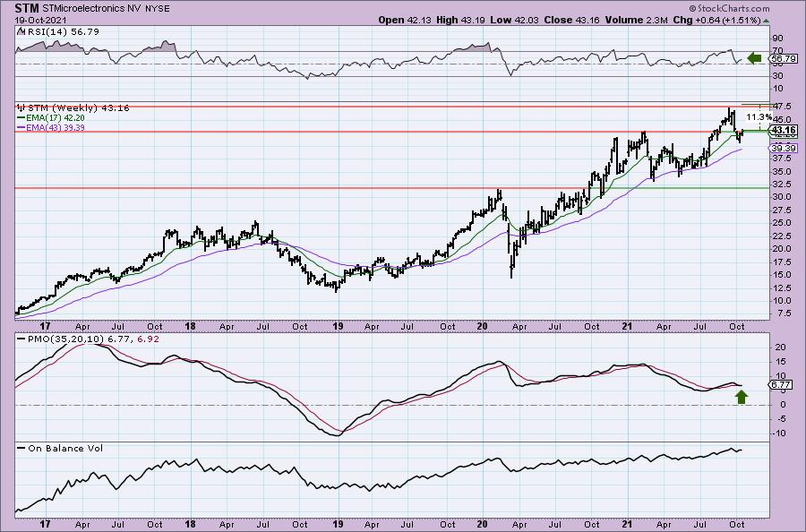Click the green EMA(17) legend line swatch
Viewport: 806px width, 532px height.
point(21,117)
